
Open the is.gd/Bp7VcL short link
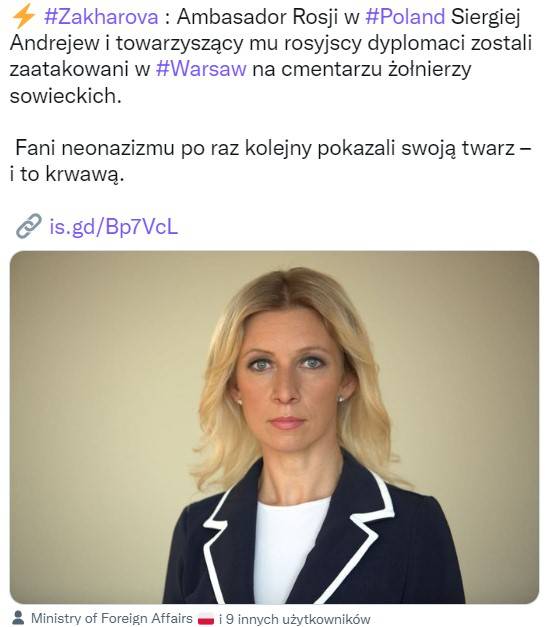pos(114,227)
